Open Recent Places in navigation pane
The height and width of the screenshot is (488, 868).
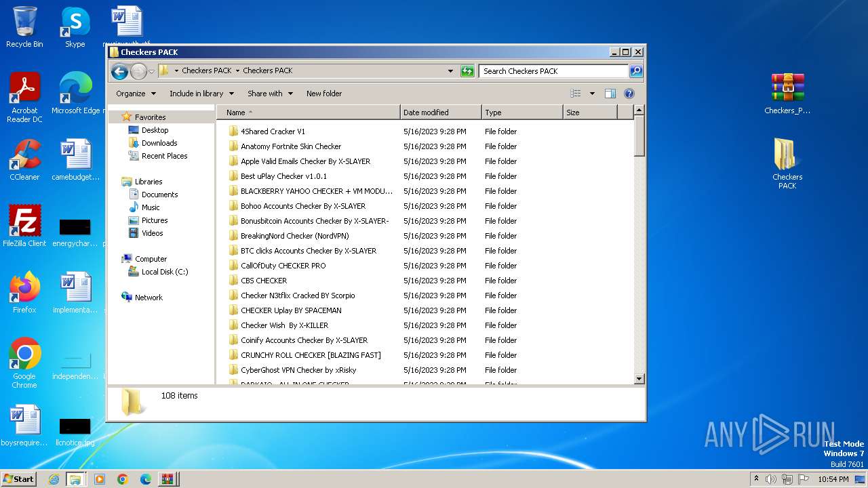coord(164,156)
